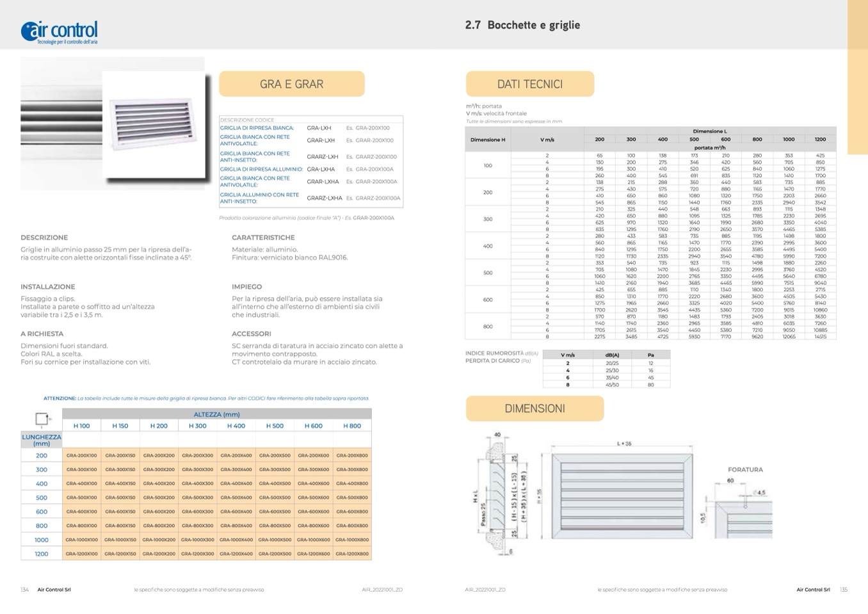868x614 pixels.
Task: Click the grille front view drawing
Action: click(622, 496)
